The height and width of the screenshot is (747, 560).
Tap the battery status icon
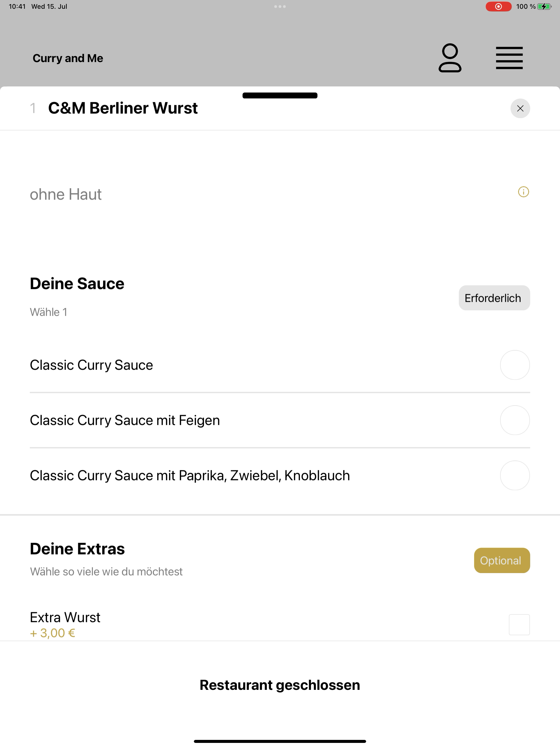[x=544, y=6]
